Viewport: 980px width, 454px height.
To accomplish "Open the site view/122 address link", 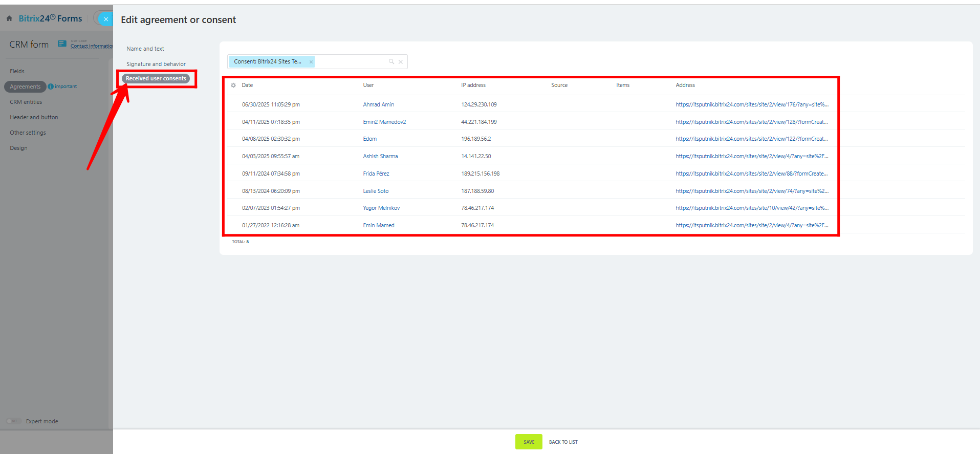I will [752, 139].
